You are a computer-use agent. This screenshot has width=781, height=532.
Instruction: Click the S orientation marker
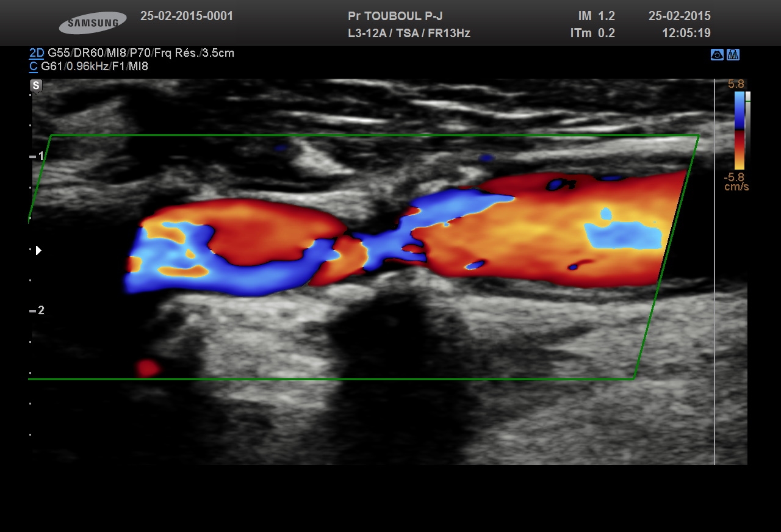coord(36,85)
